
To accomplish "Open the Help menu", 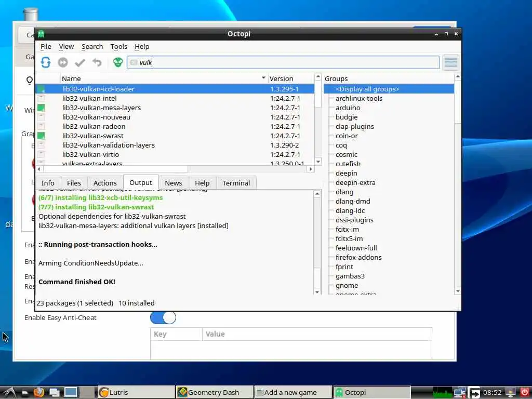I will click(x=142, y=46).
